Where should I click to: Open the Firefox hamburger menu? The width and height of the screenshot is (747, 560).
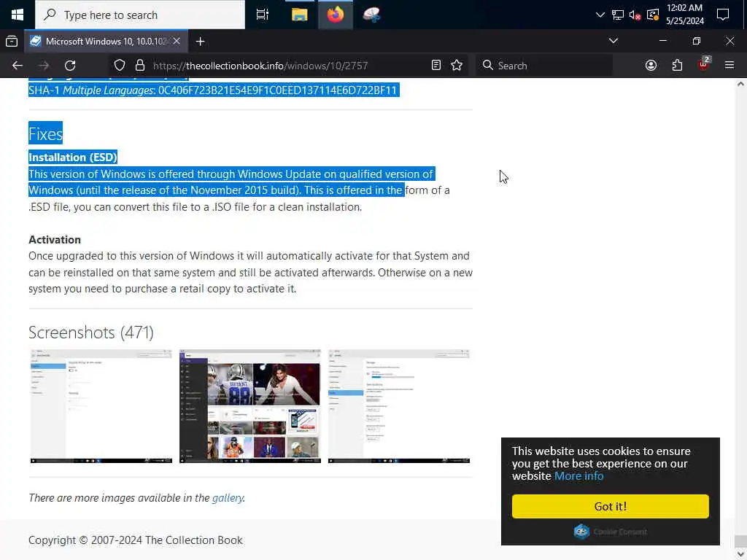(x=729, y=65)
